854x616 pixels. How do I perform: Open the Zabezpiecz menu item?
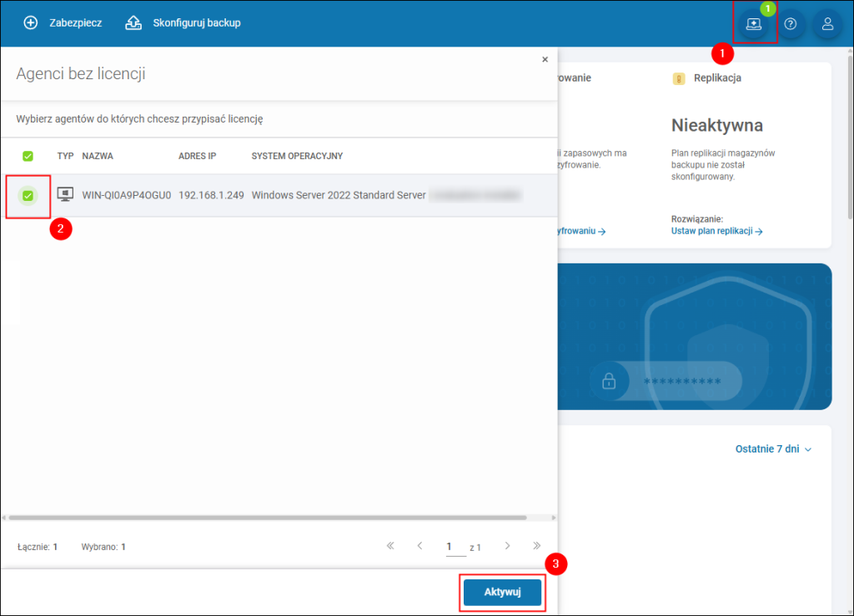click(76, 23)
